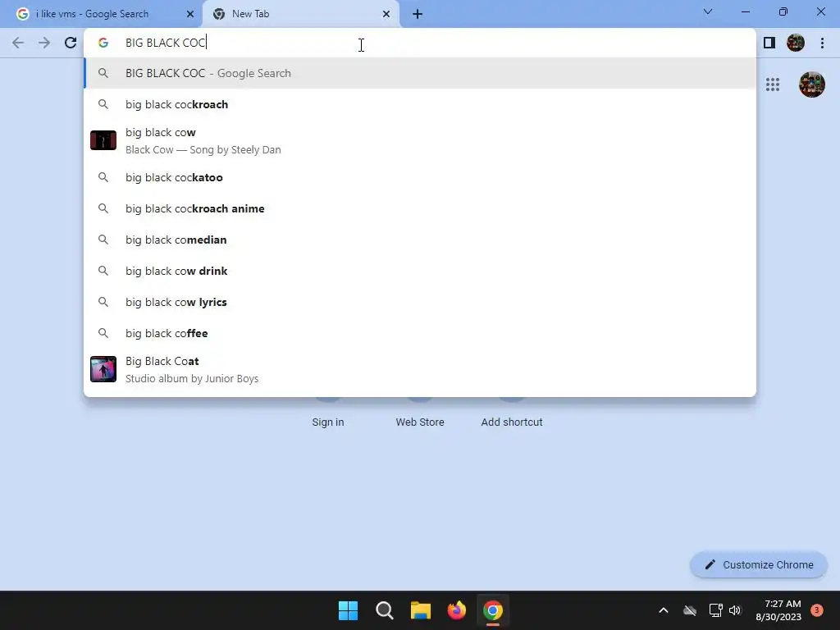Image resolution: width=840 pixels, height=630 pixels.
Task: Open the Chrome profile avatar in toolbar
Action: coord(796,43)
